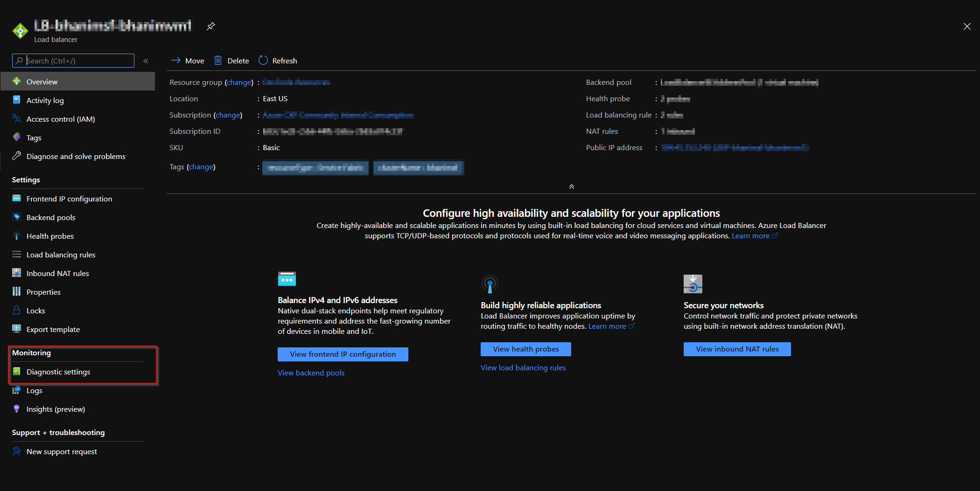The height and width of the screenshot is (491, 980).
Task: Click View health probes button
Action: pos(525,349)
